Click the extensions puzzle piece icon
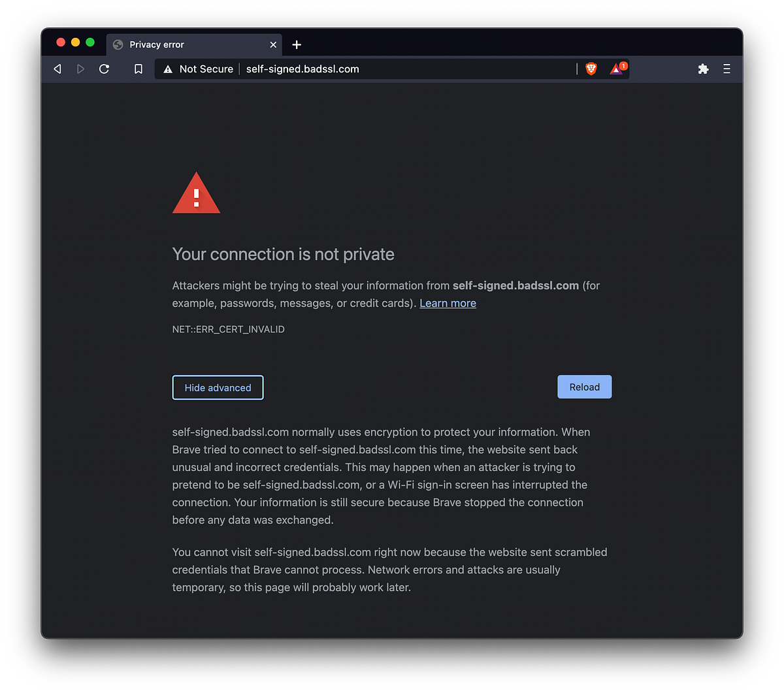 click(x=703, y=69)
